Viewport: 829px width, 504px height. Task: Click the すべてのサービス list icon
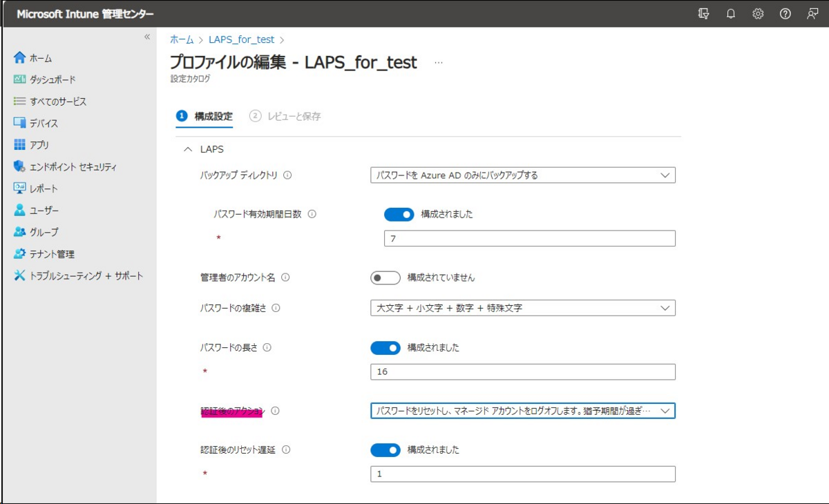[19, 101]
